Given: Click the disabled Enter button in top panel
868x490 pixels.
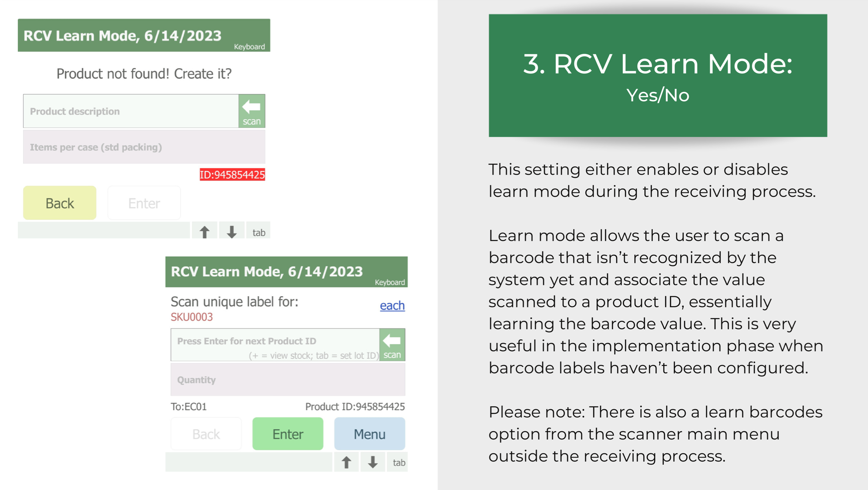Looking at the screenshot, I should [144, 203].
